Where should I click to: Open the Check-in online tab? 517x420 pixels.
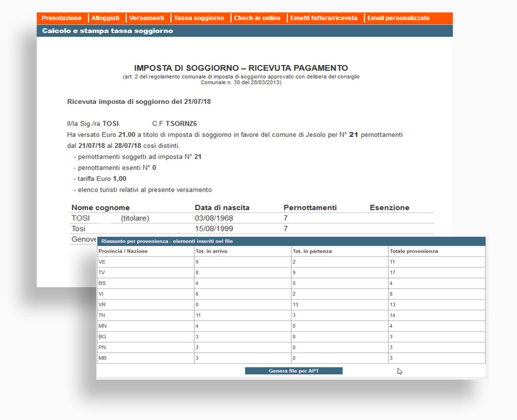pos(257,18)
